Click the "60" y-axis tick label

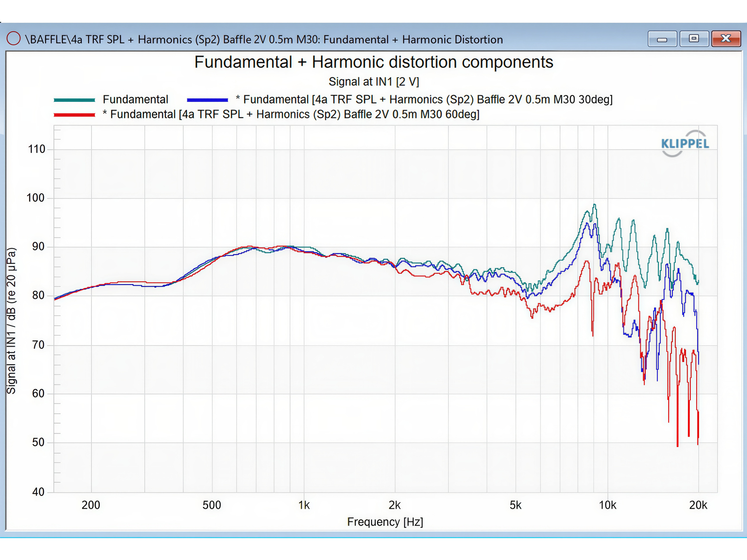coord(38,393)
